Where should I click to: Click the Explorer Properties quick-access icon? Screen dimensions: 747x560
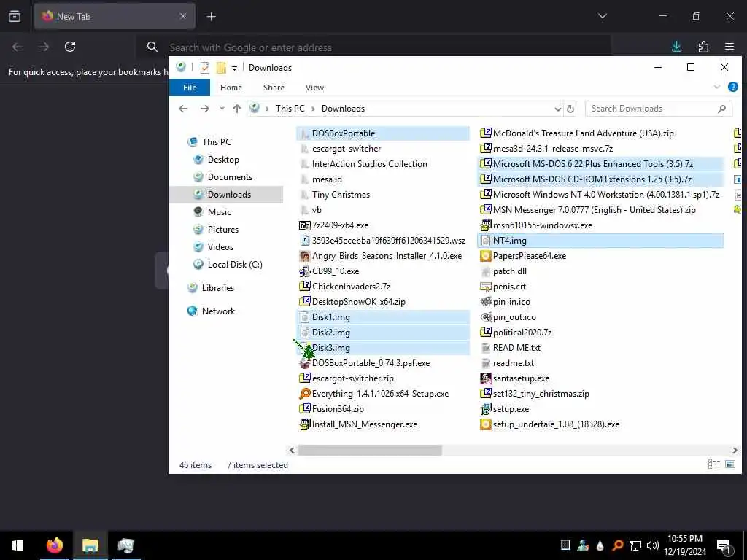(x=205, y=68)
